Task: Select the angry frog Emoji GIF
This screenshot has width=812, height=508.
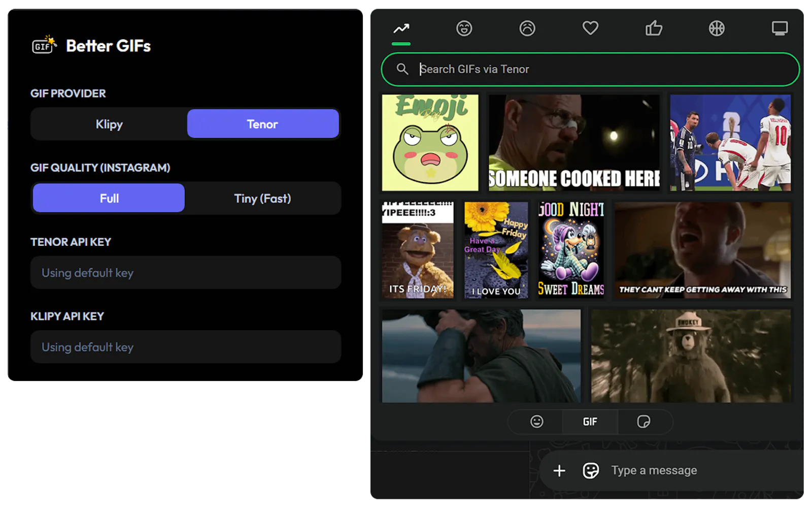Action: (430, 143)
